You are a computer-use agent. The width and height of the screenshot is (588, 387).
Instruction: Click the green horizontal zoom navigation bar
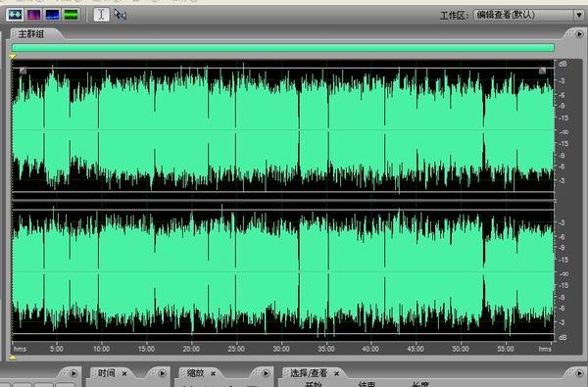pos(283,48)
